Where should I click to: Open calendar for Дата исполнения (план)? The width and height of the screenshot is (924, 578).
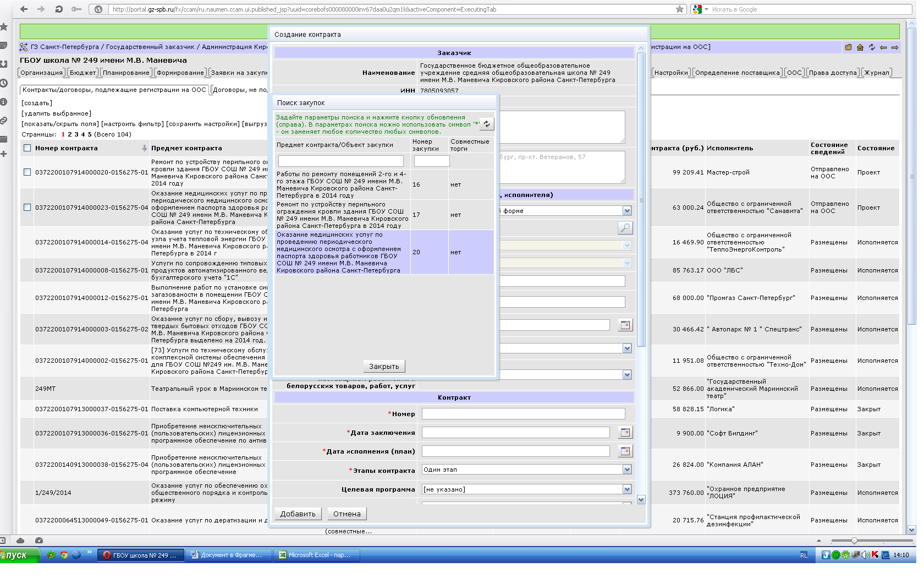point(625,451)
